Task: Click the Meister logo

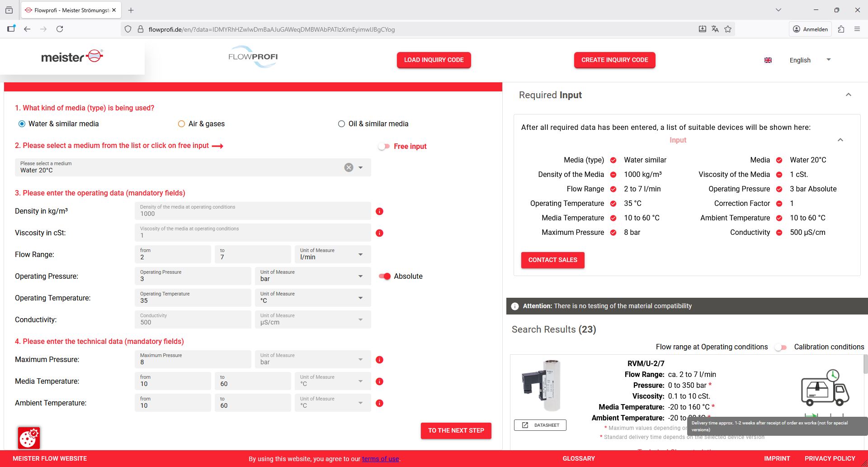Action: [72, 57]
